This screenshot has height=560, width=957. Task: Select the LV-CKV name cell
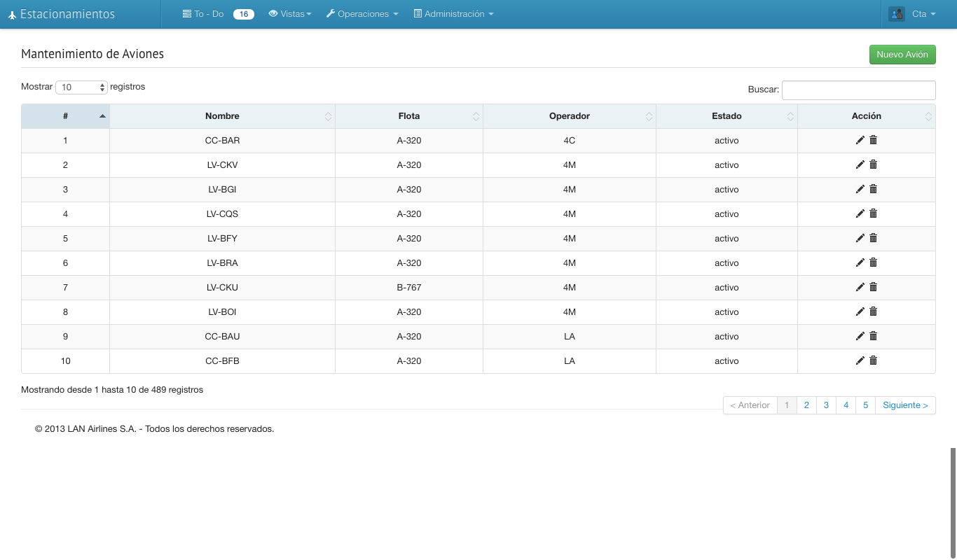222,165
